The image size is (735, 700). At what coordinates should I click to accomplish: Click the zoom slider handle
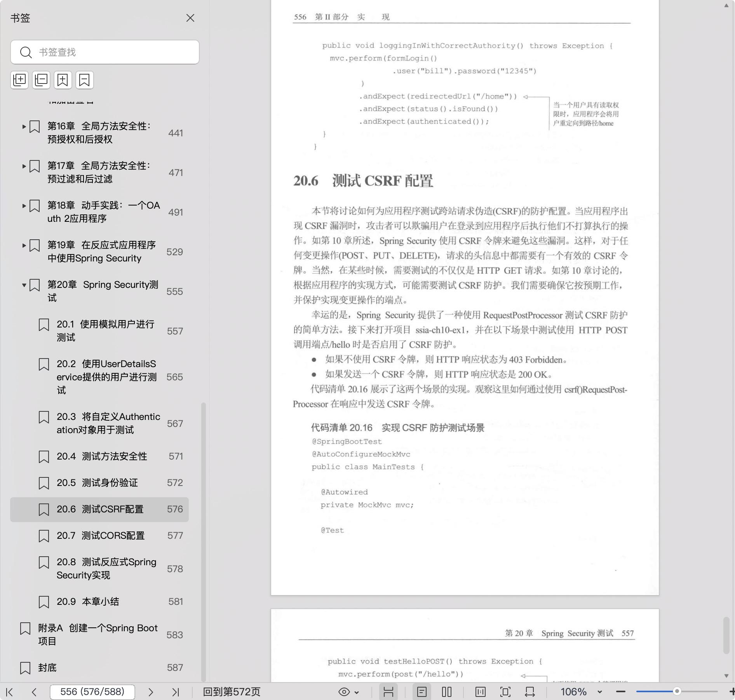[x=677, y=691]
